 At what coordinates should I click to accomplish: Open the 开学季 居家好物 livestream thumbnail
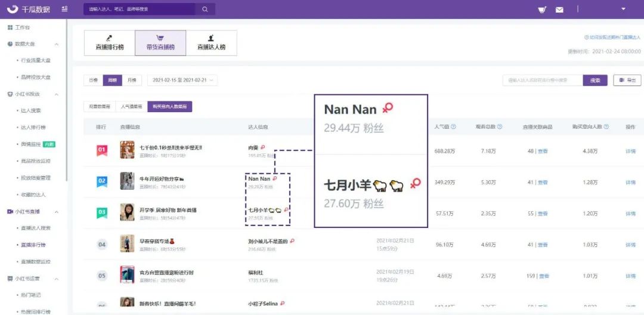[127, 212]
